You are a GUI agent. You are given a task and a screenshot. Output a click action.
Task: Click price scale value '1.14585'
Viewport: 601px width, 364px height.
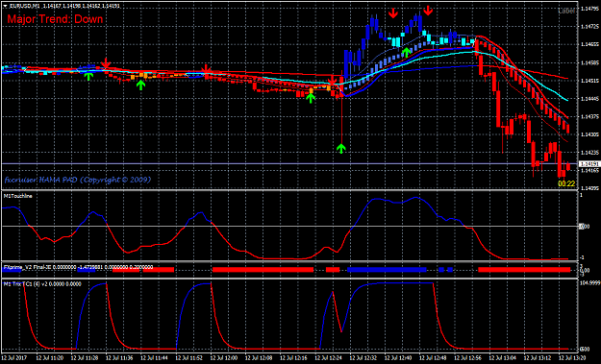pos(589,62)
